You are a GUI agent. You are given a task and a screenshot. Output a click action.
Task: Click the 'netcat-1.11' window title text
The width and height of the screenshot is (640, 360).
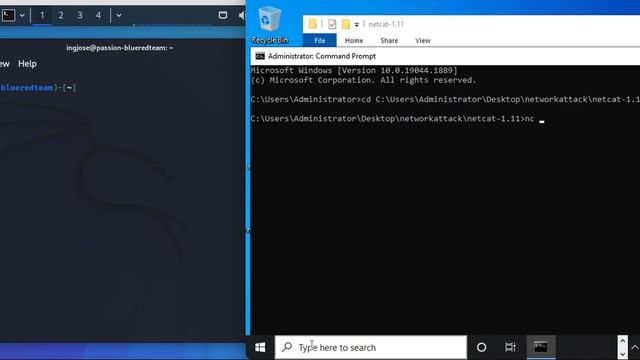click(386, 24)
